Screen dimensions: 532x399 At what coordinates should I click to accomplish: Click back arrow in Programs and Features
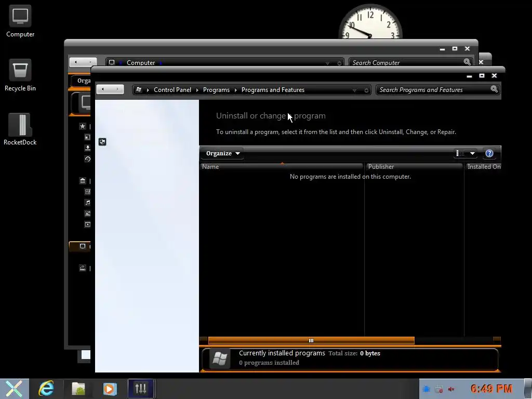(x=103, y=89)
